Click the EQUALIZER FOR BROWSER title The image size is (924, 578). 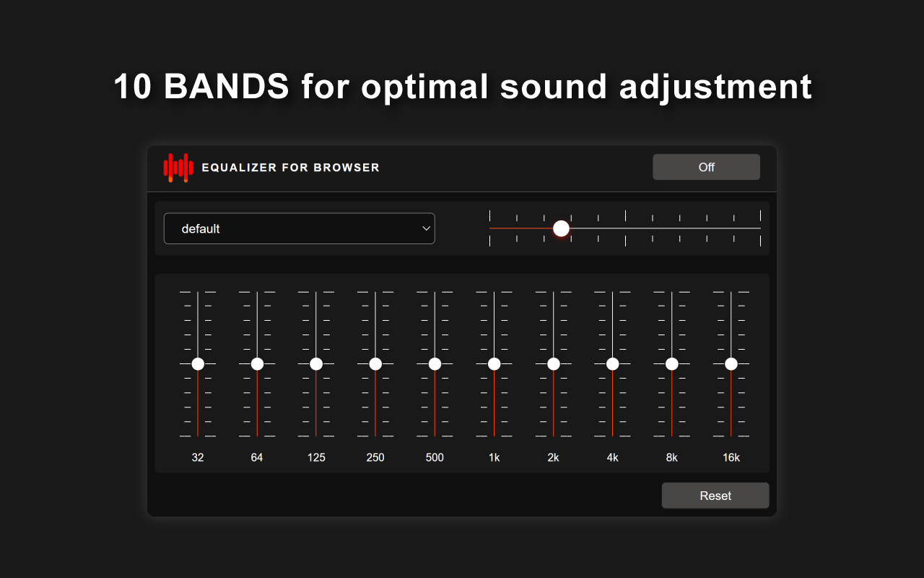pos(292,167)
